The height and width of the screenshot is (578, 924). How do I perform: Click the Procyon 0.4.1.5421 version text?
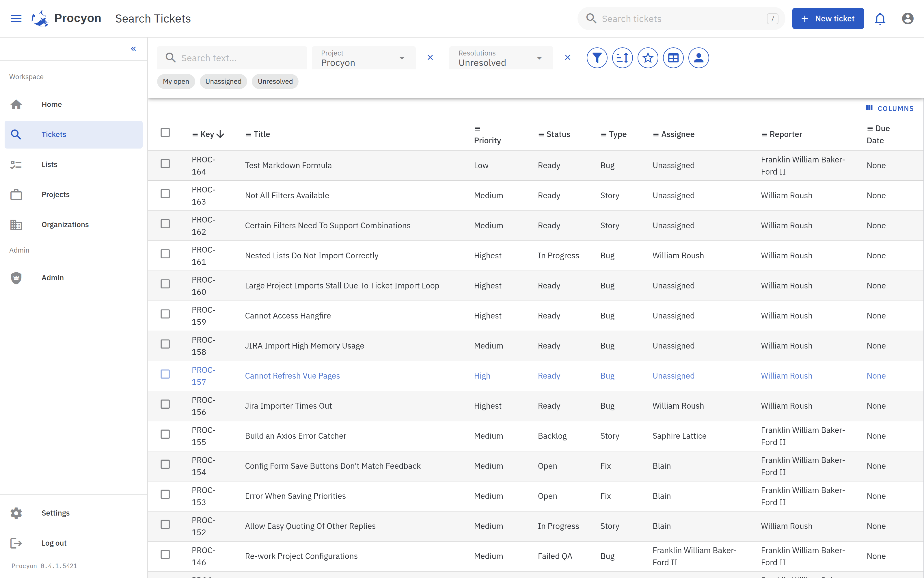coord(44,566)
